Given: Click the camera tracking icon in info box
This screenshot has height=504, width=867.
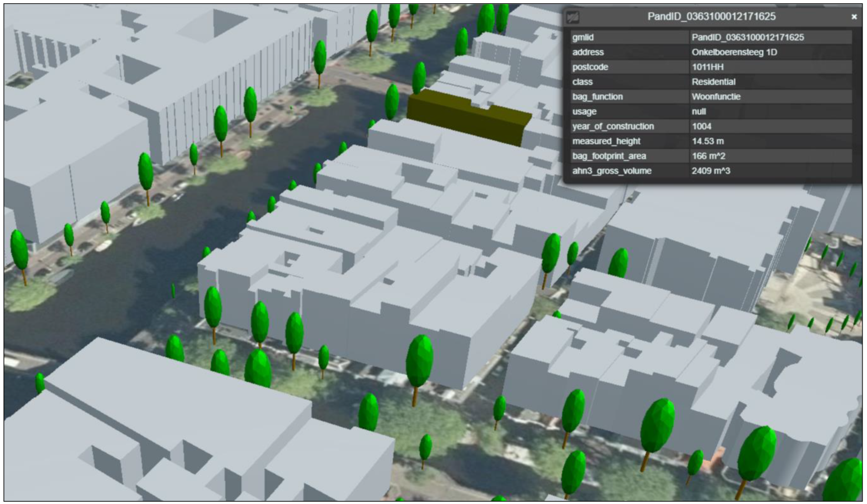Looking at the screenshot, I should click(x=573, y=17).
